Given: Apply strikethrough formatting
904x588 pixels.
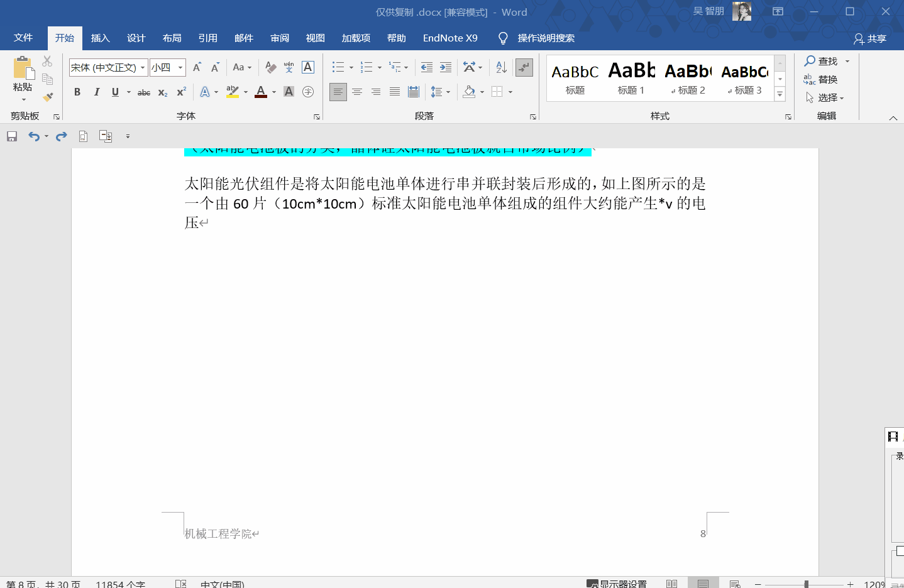Looking at the screenshot, I should coord(143,92).
